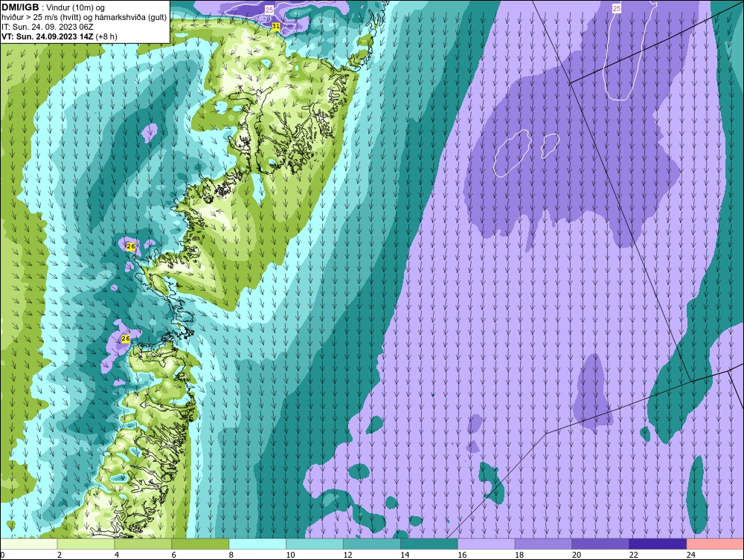Select the 6–8 m/s olive legend swatch
This screenshot has height=560, width=744.
coord(200,544)
